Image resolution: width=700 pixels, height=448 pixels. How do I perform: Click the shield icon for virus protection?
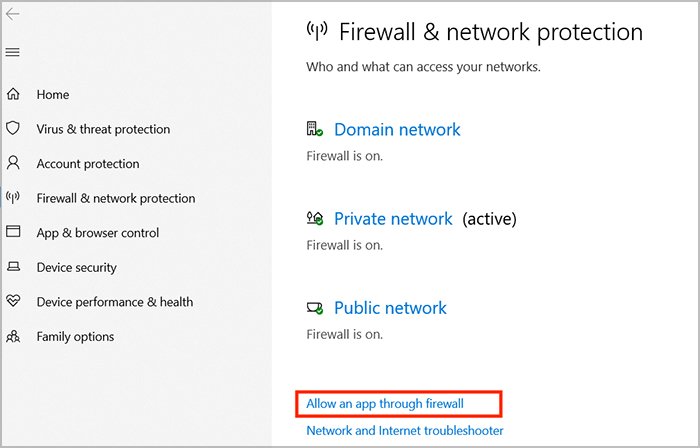(x=13, y=128)
